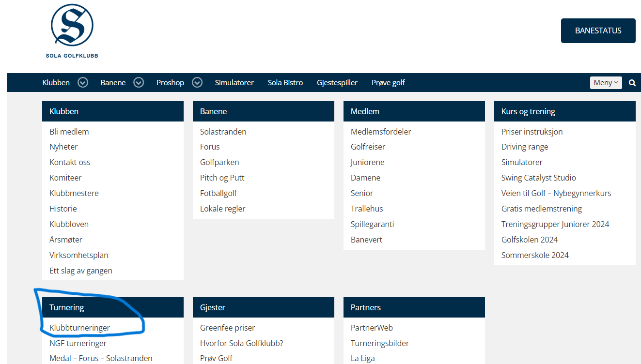Open the Forus course link

[210, 147]
